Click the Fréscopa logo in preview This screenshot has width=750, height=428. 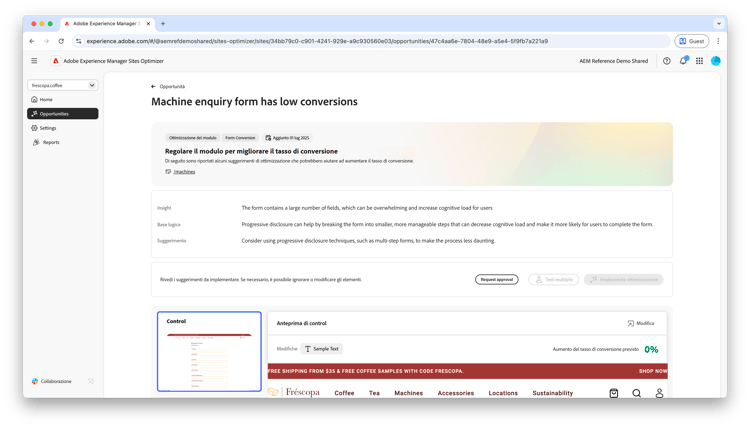point(294,392)
